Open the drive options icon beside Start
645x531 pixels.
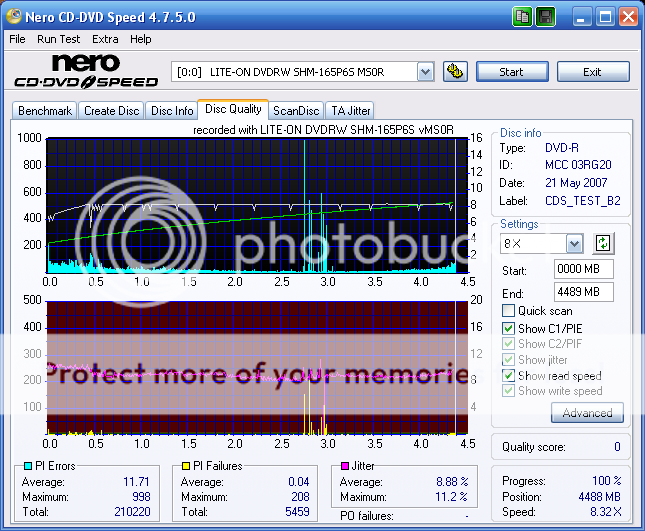pos(455,71)
